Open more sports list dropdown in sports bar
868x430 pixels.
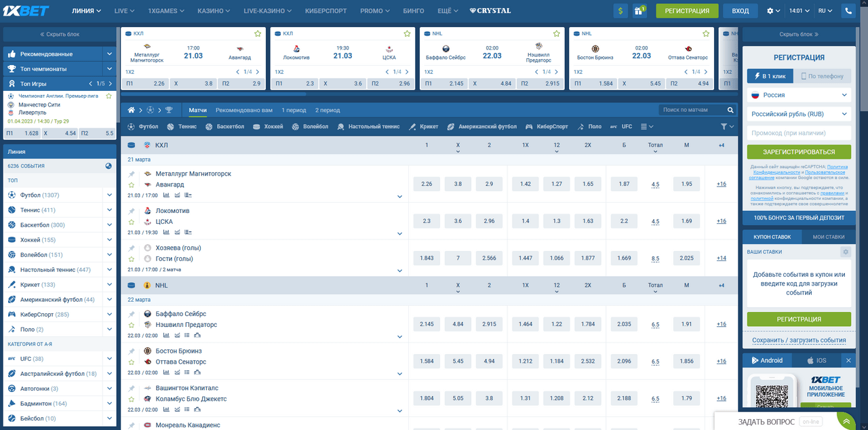646,127
